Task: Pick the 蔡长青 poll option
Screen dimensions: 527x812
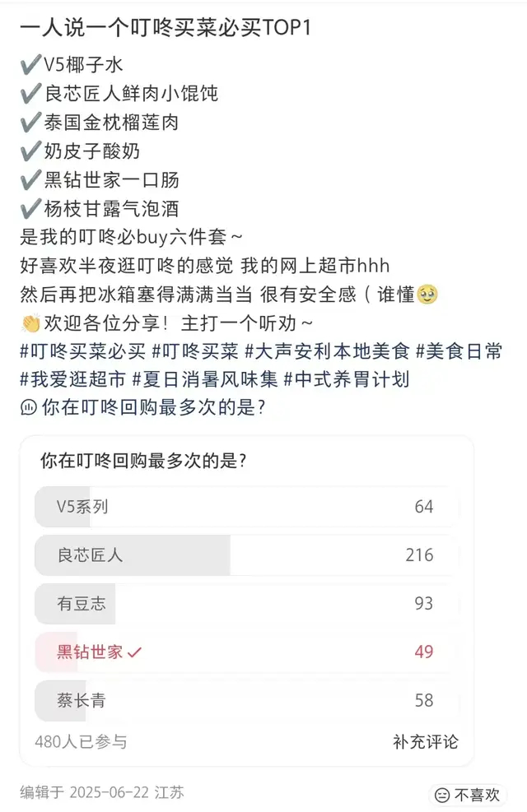Action: click(245, 701)
